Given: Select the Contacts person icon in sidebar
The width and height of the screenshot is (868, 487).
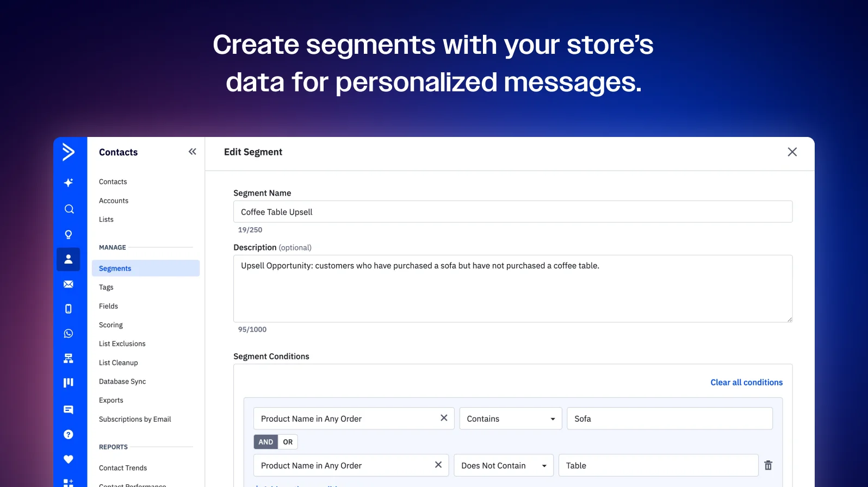Looking at the screenshot, I should click(x=69, y=259).
